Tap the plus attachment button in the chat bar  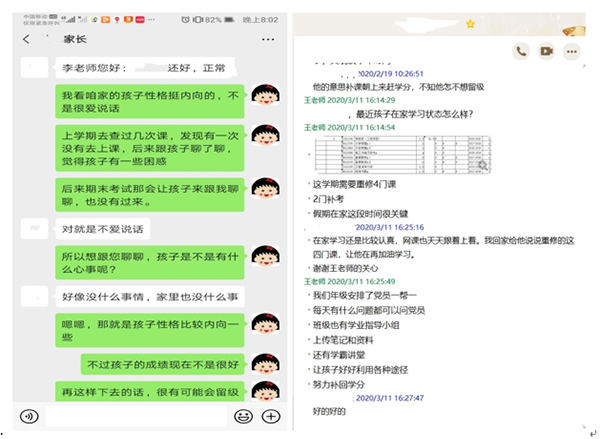pos(271,416)
